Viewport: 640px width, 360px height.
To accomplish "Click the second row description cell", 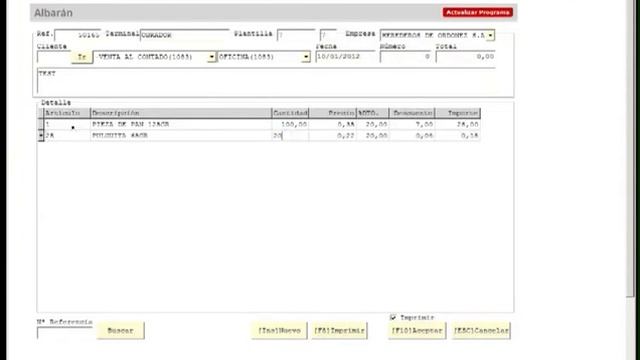I will (181, 135).
